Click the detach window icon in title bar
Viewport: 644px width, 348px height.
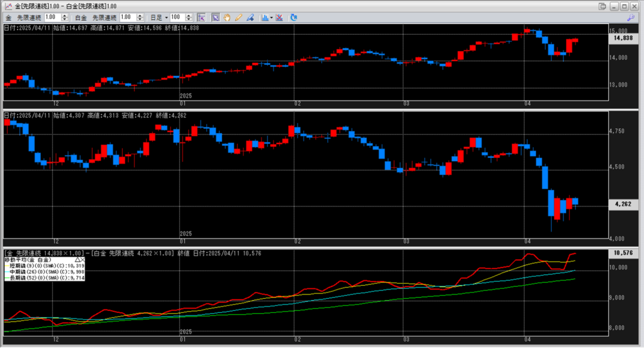click(x=602, y=6)
